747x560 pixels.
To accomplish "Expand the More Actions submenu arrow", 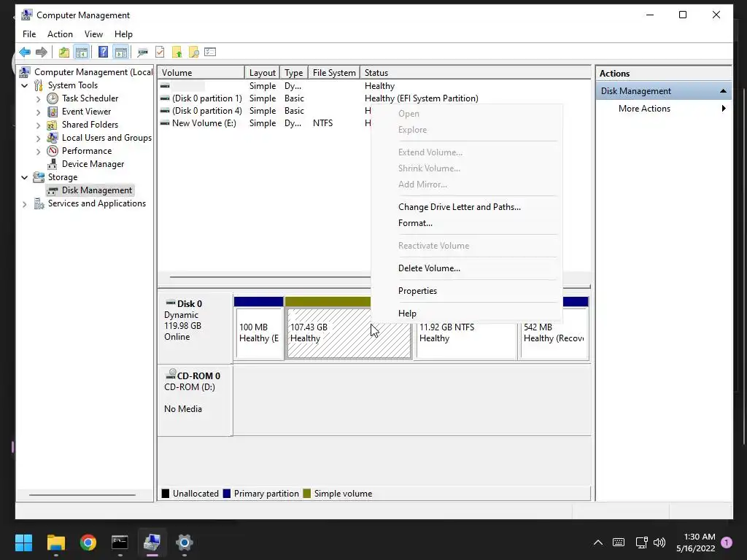I will tap(724, 109).
